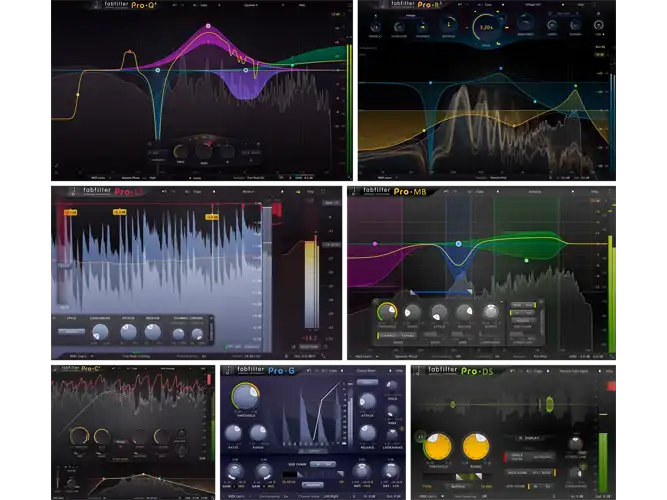Click the orange Threshold knob in Pro-DS
The width and height of the screenshot is (667, 500).
tap(438, 447)
